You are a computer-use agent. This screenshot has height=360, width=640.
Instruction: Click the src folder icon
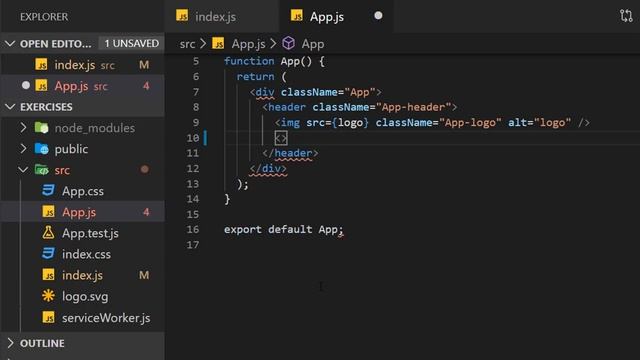(x=42, y=170)
